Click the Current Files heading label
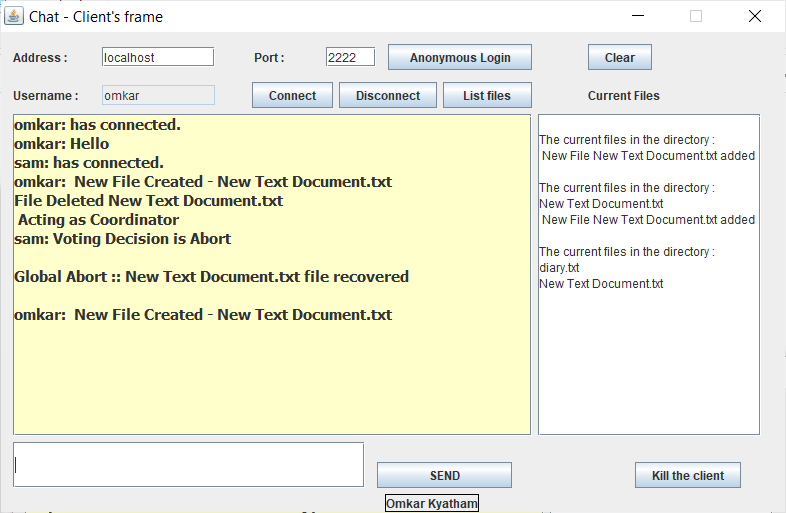This screenshot has width=786, height=513. (624, 95)
